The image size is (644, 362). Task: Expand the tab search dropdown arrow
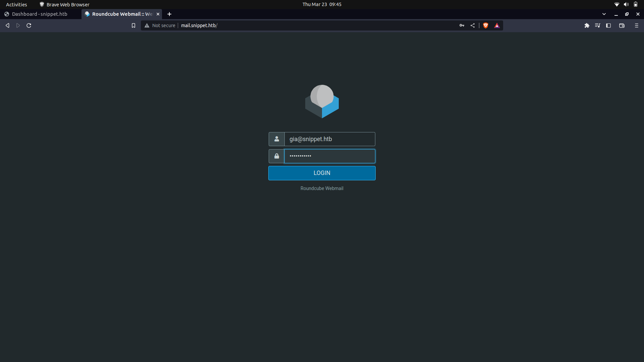(604, 14)
